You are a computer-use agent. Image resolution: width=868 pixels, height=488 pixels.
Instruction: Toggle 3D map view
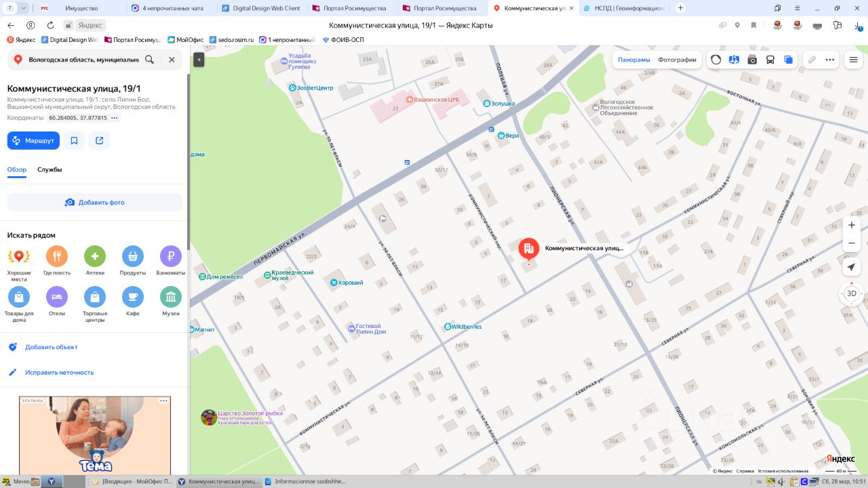point(852,293)
